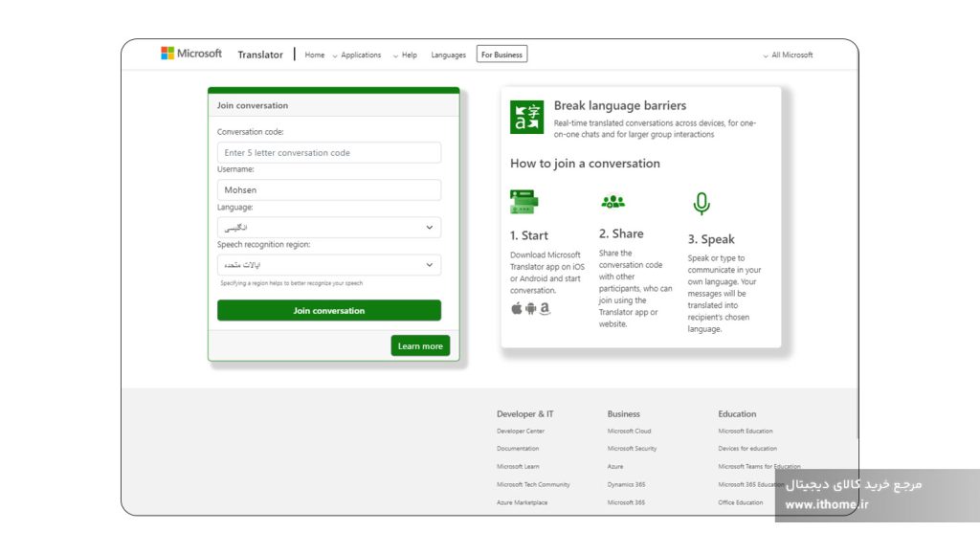Click the Speak step microphone icon

[x=702, y=204]
